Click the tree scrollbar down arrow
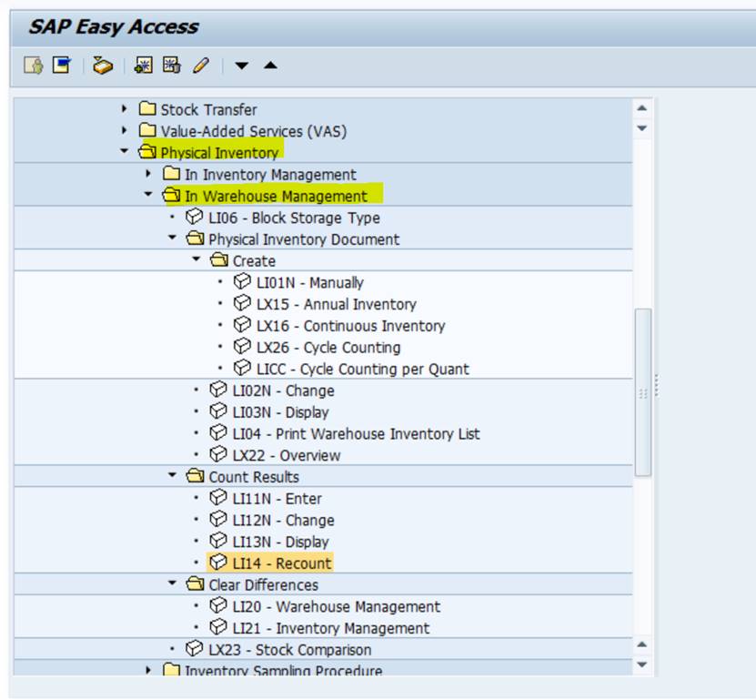756x700 pixels. point(641,667)
